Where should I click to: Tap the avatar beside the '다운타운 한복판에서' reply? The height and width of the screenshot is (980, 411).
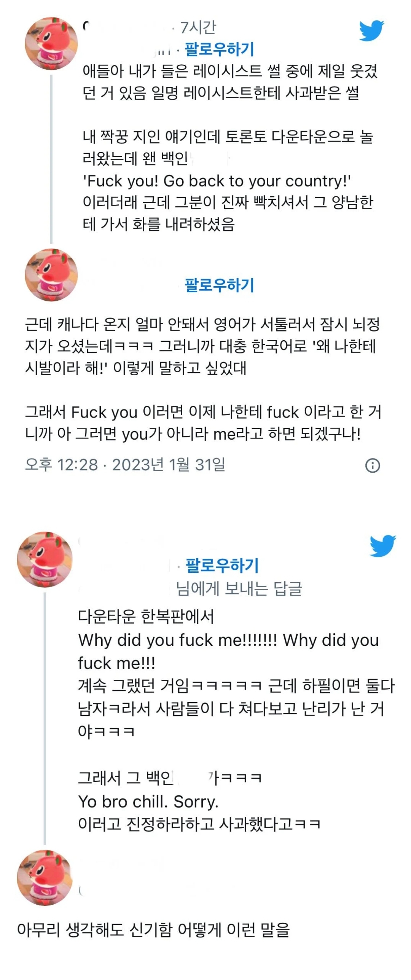(x=45, y=559)
